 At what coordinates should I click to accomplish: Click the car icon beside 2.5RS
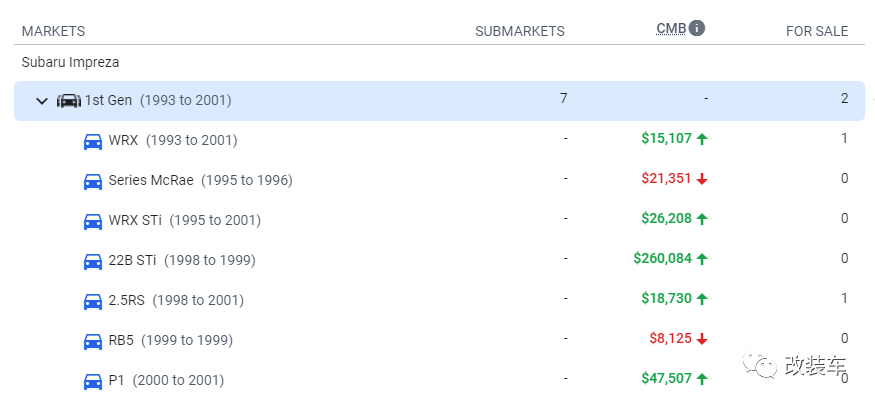coord(93,301)
